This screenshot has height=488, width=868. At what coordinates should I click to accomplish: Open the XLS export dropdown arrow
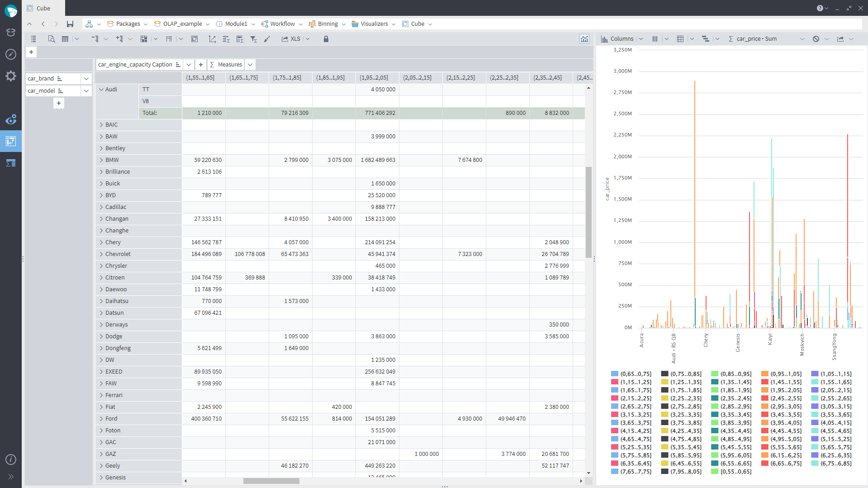pos(308,39)
